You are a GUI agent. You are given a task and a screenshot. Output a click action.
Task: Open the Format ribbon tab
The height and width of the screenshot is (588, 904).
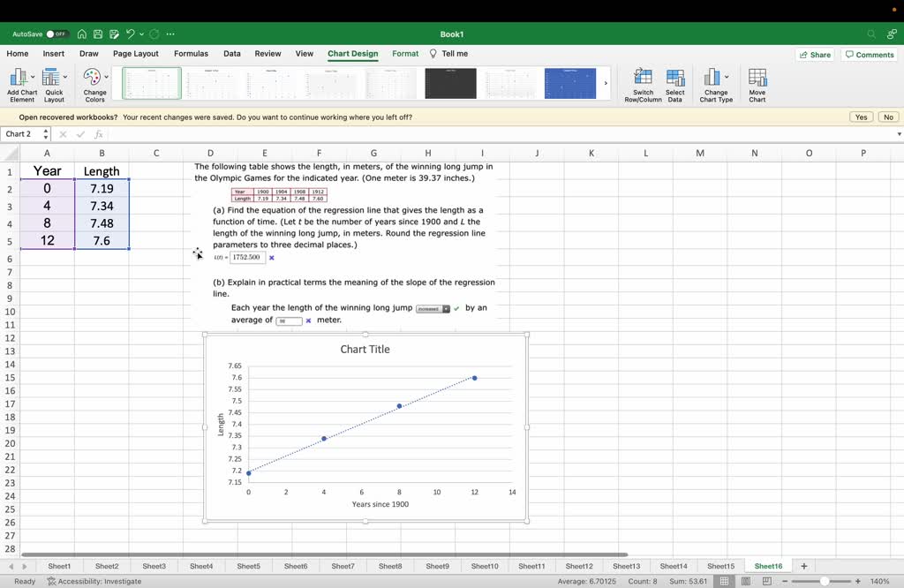coord(405,54)
